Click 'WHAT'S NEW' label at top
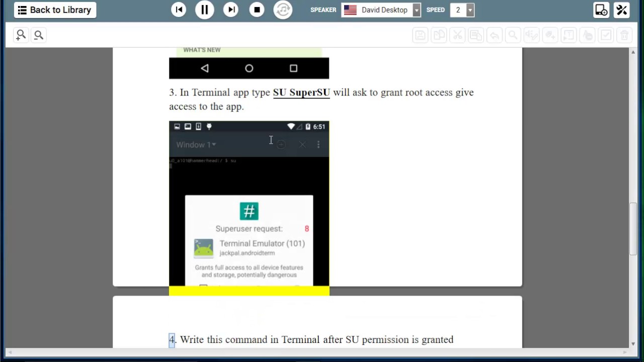 click(202, 50)
